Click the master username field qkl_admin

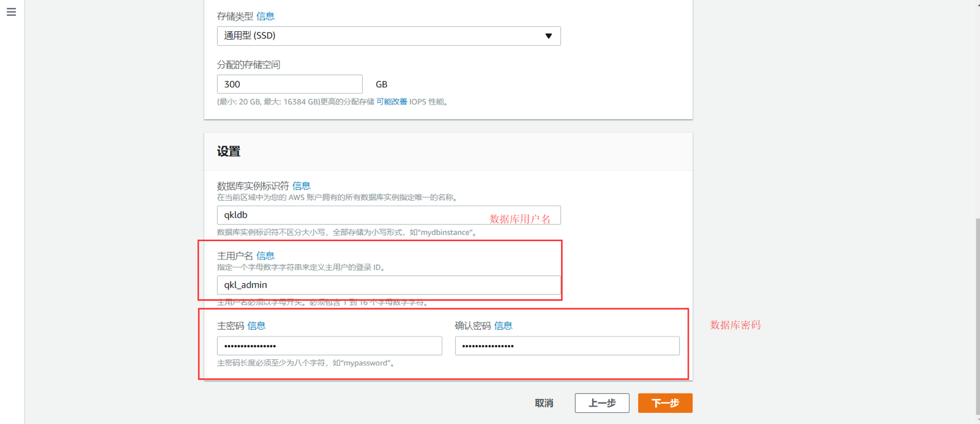[388, 285]
